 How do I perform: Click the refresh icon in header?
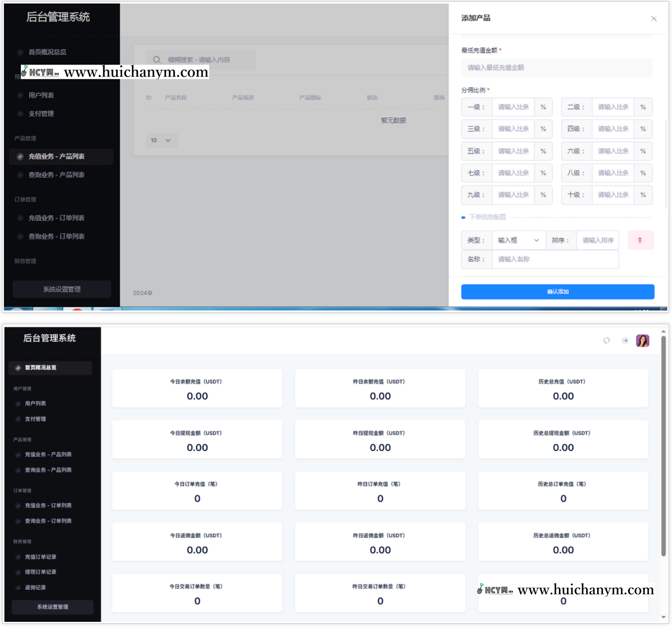point(606,341)
